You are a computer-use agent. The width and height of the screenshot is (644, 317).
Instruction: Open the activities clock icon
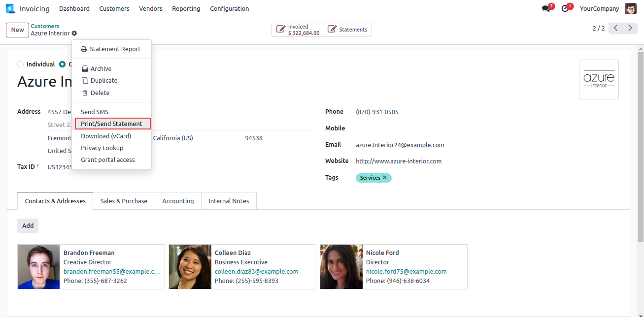pos(565,8)
